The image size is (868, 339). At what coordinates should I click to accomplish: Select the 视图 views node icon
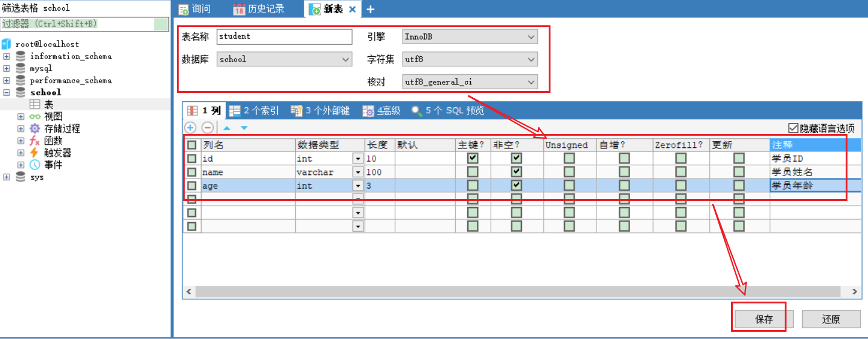pyautogui.click(x=36, y=116)
